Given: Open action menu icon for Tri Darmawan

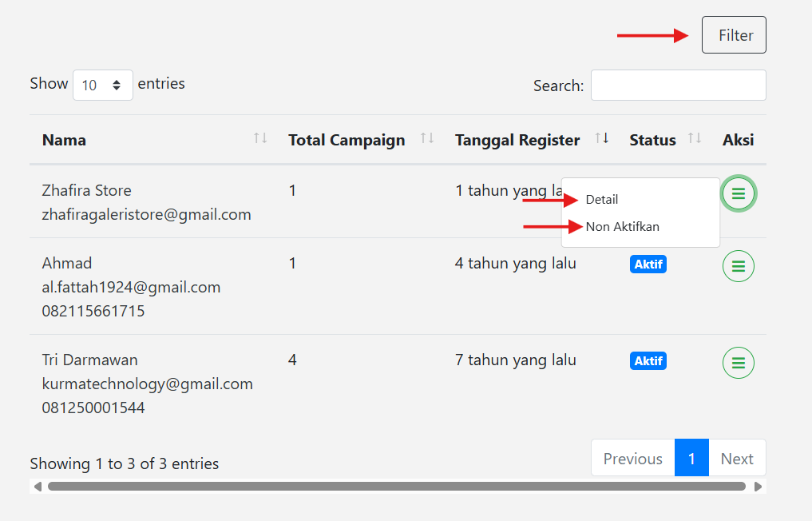Looking at the screenshot, I should tap(738, 363).
